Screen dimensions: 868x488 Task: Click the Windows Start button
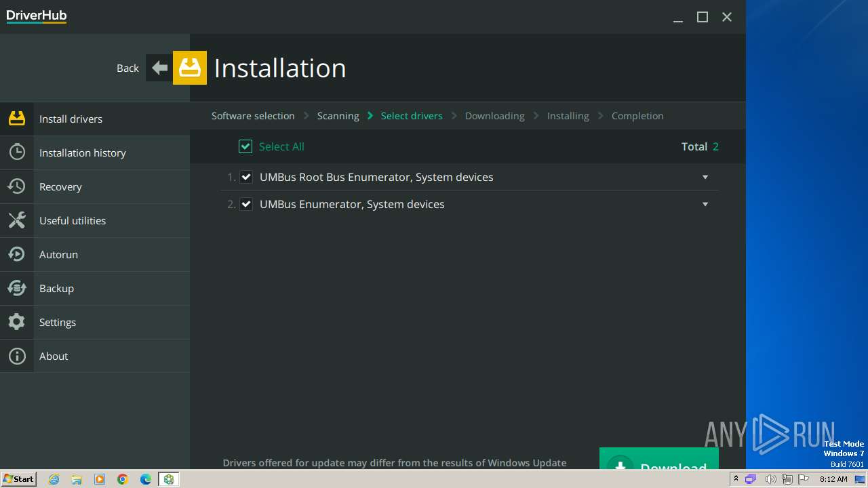pyautogui.click(x=19, y=479)
